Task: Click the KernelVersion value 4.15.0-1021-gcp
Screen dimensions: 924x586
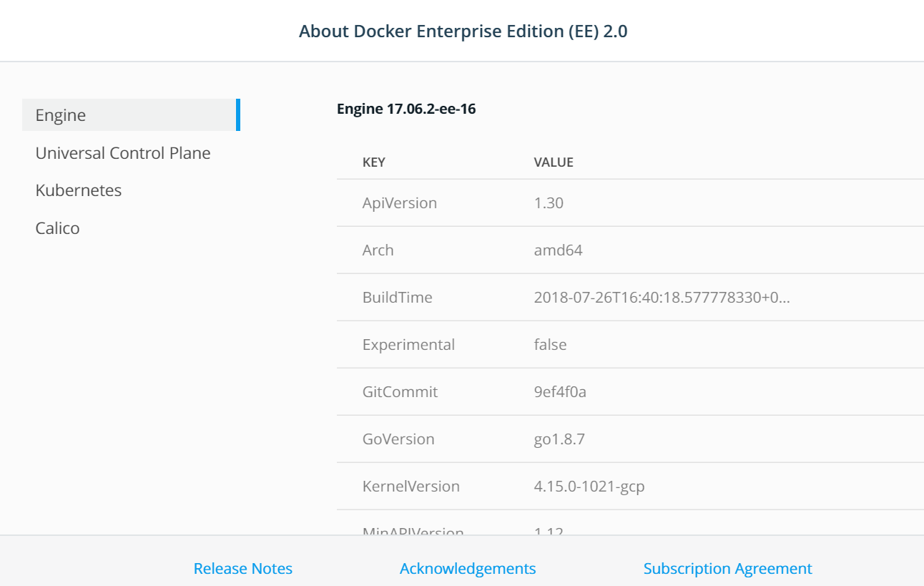Action: point(589,487)
